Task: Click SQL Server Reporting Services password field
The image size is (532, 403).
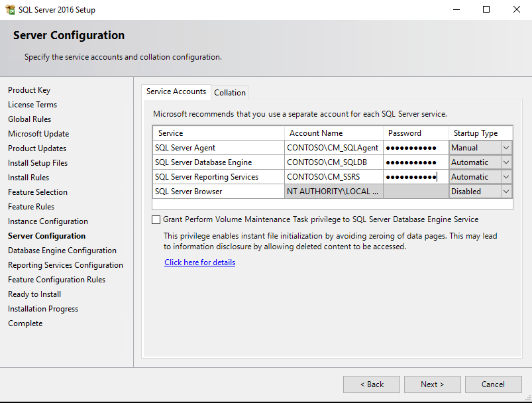Action: click(416, 177)
